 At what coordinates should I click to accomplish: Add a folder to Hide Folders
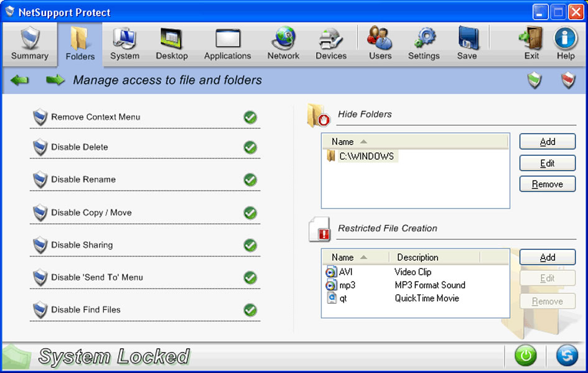point(547,141)
